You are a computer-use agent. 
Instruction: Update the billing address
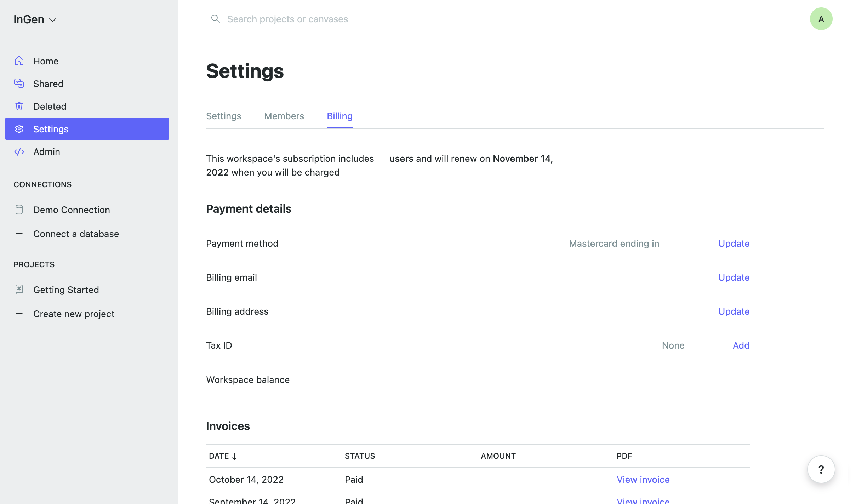[x=734, y=311]
